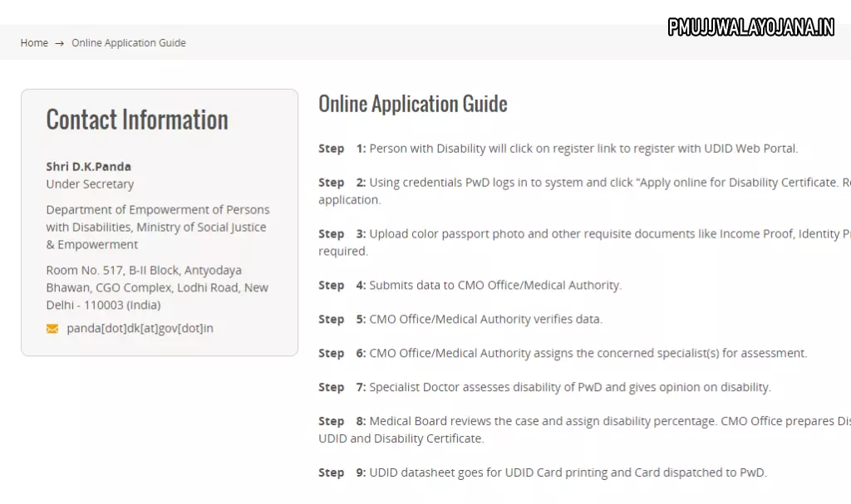Image resolution: width=851 pixels, height=504 pixels.
Task: Click the Department of Empowerment of Persons paragraph
Action: tap(158, 227)
